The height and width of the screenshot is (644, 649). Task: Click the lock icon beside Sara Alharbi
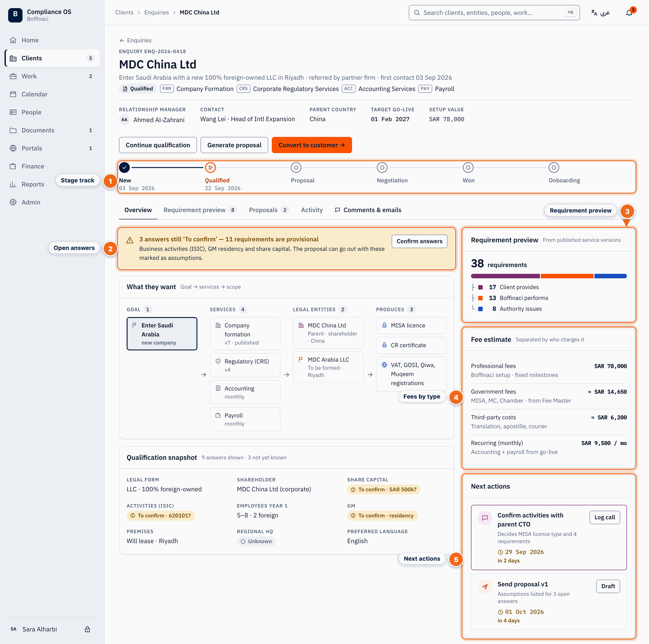click(x=87, y=629)
